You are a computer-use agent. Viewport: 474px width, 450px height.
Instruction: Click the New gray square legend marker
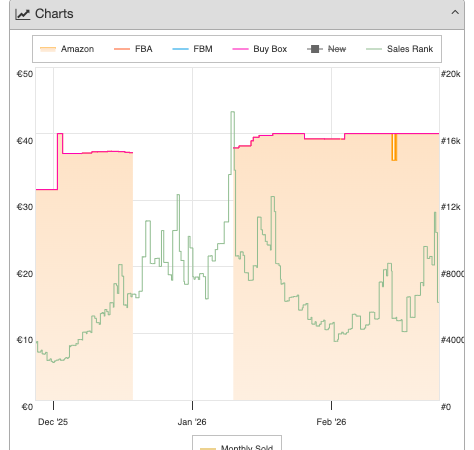(x=315, y=49)
